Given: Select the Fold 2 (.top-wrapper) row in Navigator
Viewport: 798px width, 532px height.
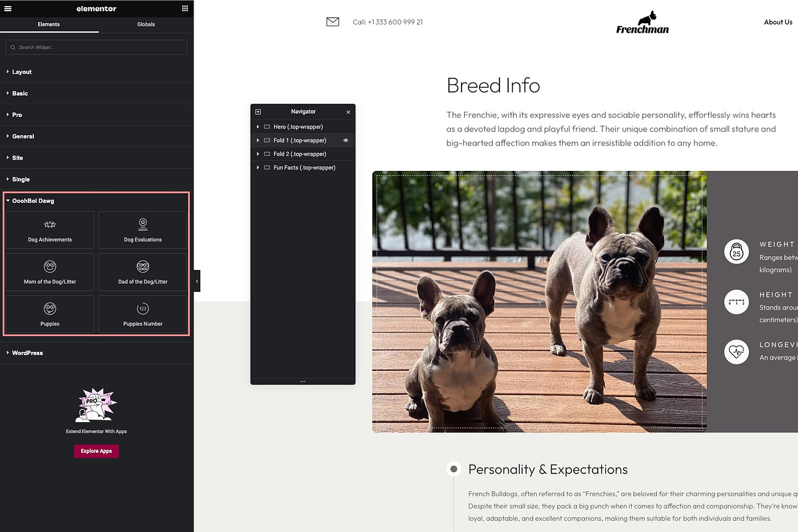Looking at the screenshot, I should [x=303, y=154].
